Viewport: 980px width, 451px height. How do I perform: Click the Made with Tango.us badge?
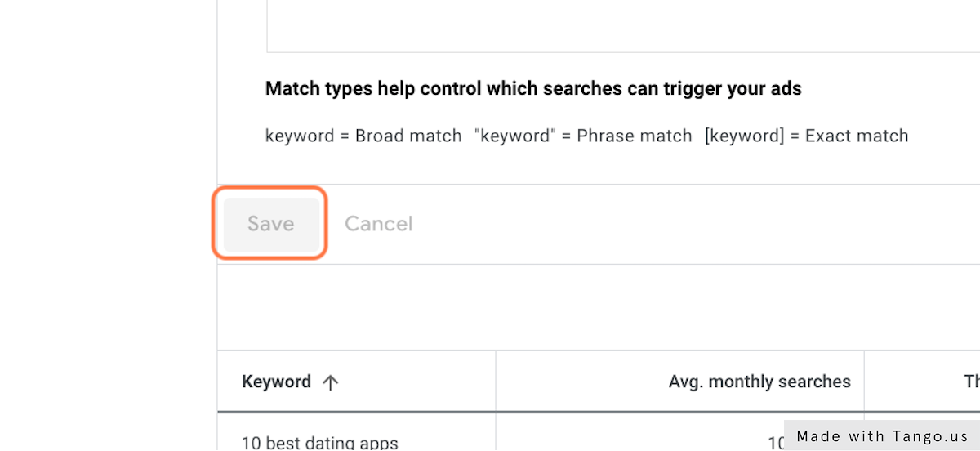click(882, 435)
